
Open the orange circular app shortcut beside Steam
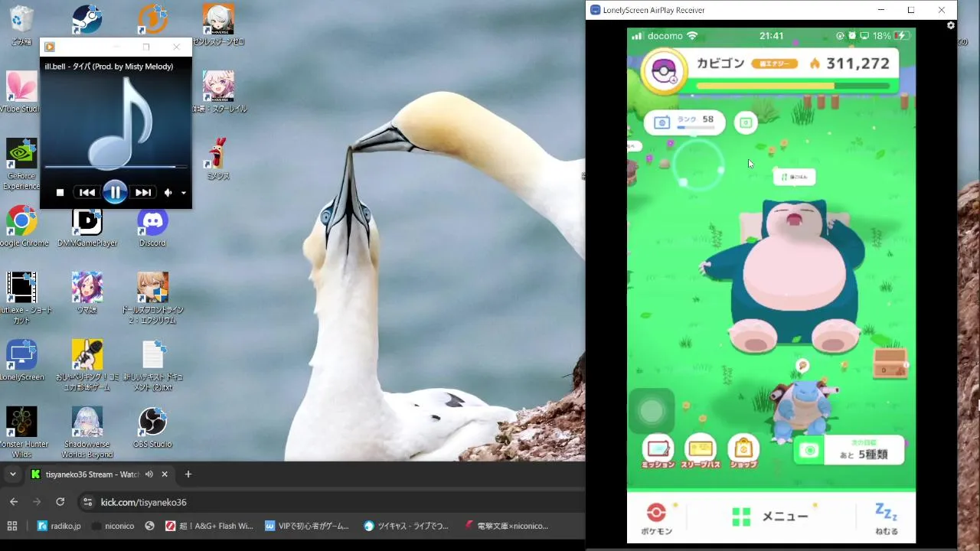click(152, 20)
